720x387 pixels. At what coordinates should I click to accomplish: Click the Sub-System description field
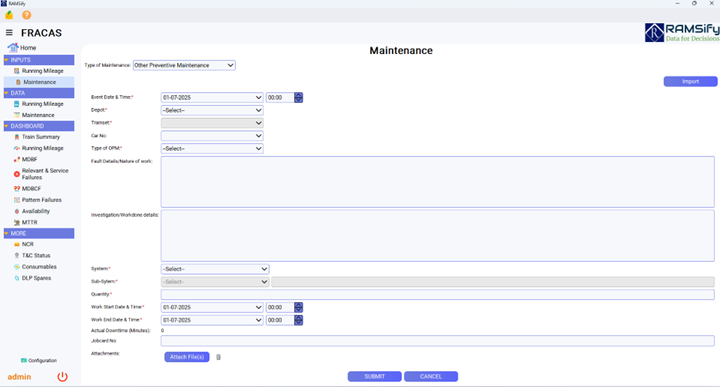493,281
